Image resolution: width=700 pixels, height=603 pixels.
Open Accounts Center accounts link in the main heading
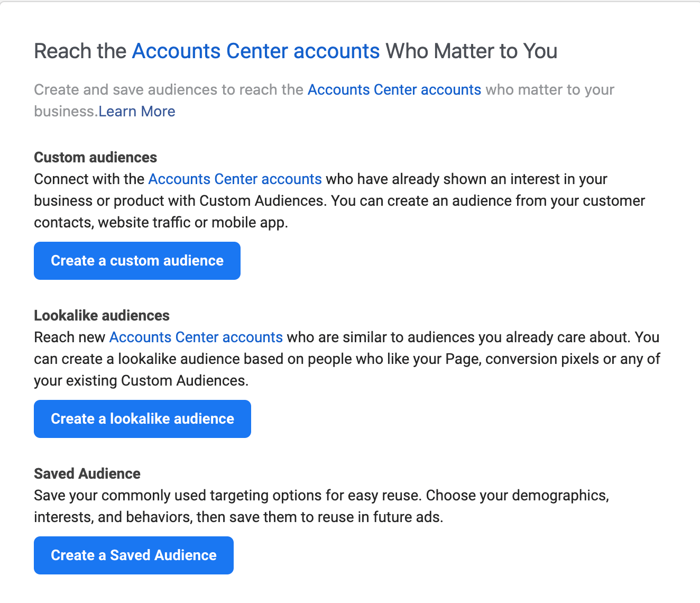pos(256,51)
